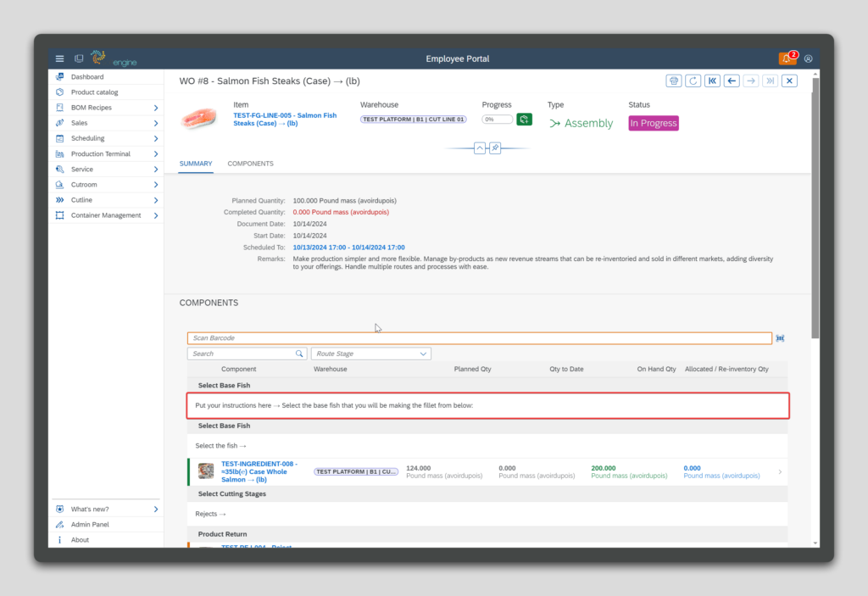This screenshot has width=868, height=596.
Task: Switch to the SUMMARY tab
Action: click(196, 164)
